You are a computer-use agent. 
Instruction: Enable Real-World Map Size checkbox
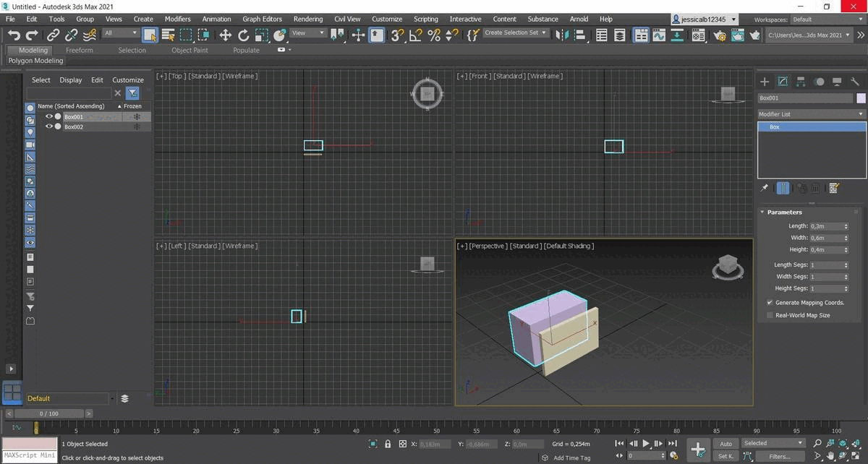769,315
